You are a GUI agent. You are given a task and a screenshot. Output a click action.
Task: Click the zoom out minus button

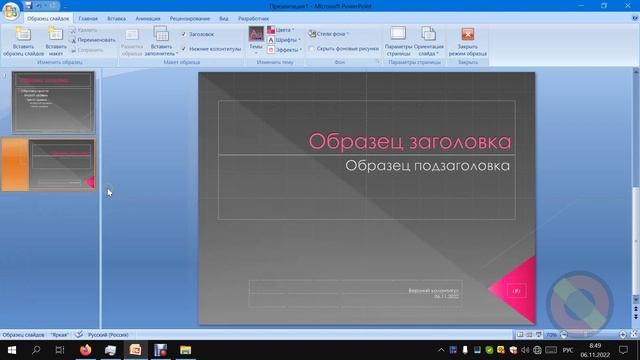point(564,335)
